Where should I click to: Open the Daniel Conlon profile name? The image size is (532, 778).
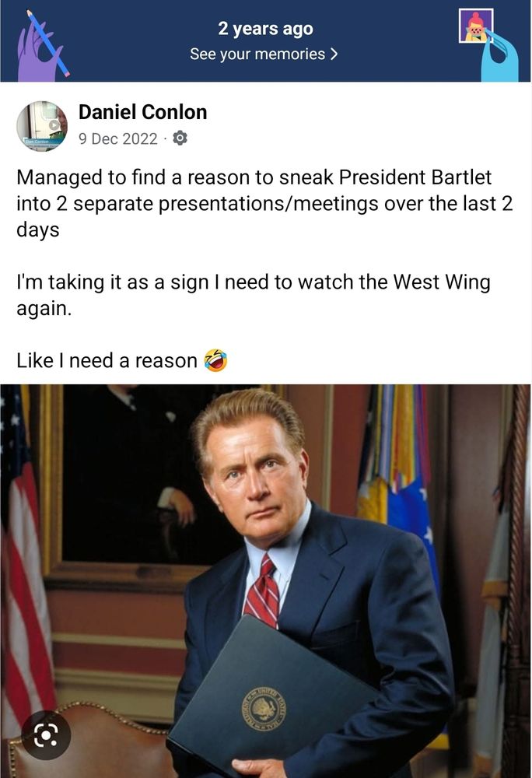click(x=143, y=112)
